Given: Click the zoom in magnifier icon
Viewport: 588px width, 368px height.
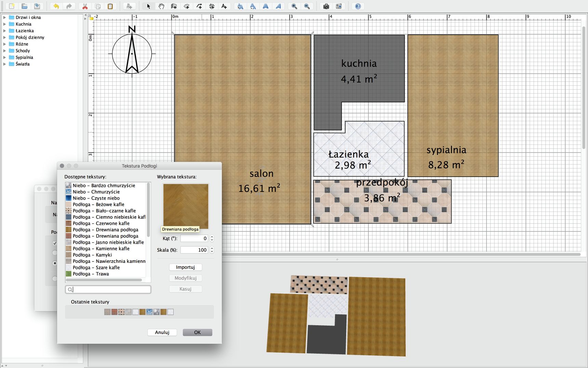Looking at the screenshot, I should 294,6.
